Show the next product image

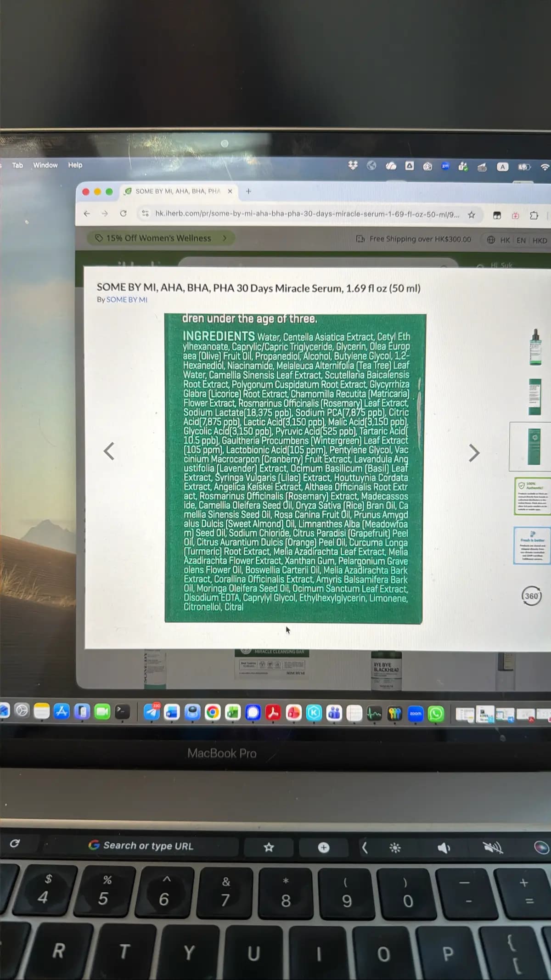pyautogui.click(x=474, y=453)
